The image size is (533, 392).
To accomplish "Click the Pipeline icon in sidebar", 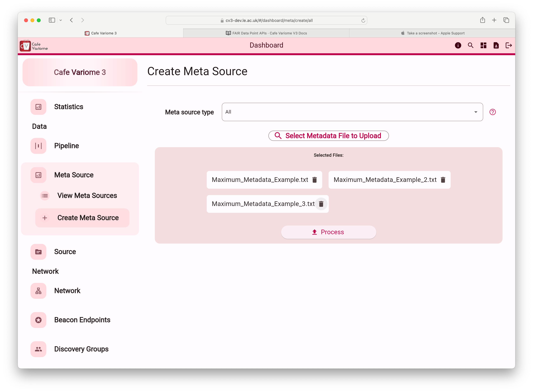I will pyautogui.click(x=38, y=146).
